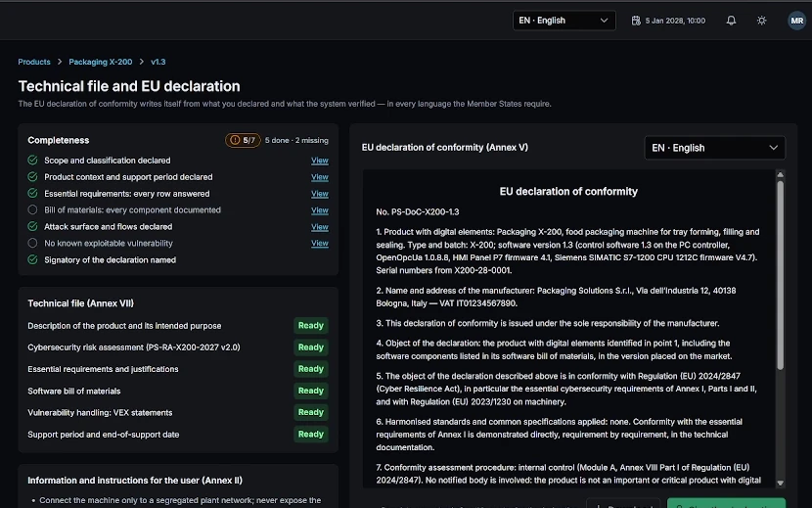Click the green check beside Scope and classification declared
Viewport: 812px width, 508px height.
point(32,161)
